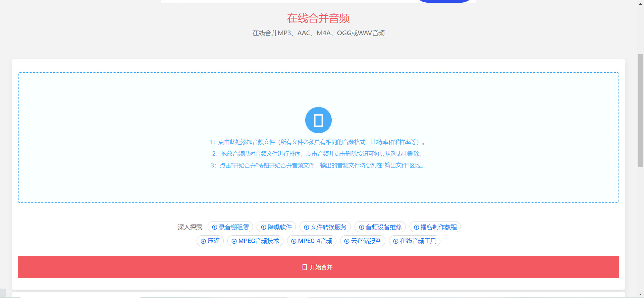Click the step 3 instruction about 开始合并
Viewport: 644px width, 298px height.
pos(318,165)
